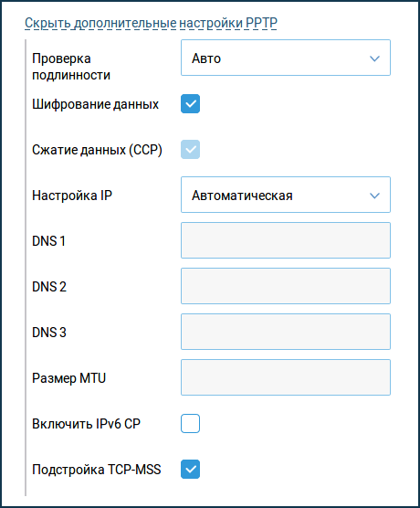Click the Размер MTU label text
Image resolution: width=420 pixels, height=508 pixels.
(x=69, y=378)
